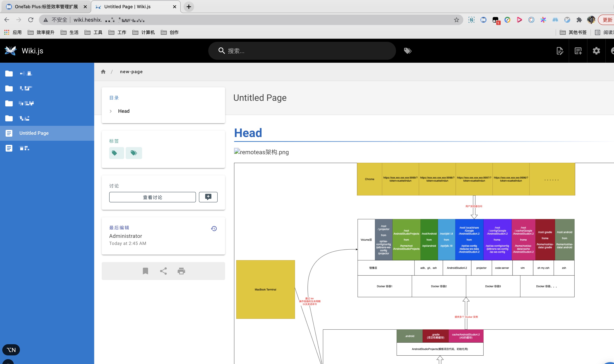Open Wiki.js admin settings gear
The height and width of the screenshot is (364, 614).
(x=596, y=51)
